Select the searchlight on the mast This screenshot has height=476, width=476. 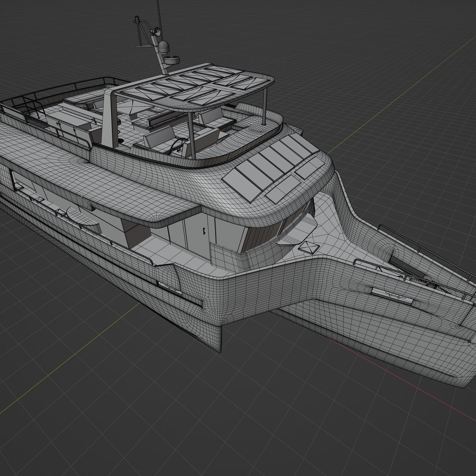(156, 31)
